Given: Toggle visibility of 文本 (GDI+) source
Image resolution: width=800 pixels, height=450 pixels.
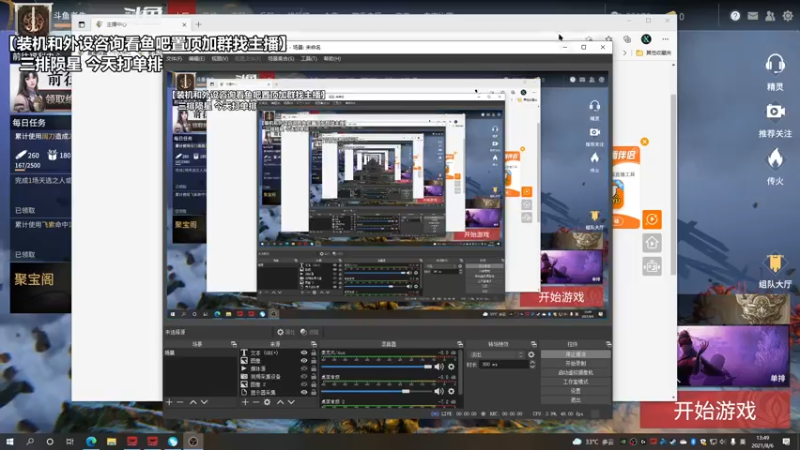Looking at the screenshot, I should [304, 353].
